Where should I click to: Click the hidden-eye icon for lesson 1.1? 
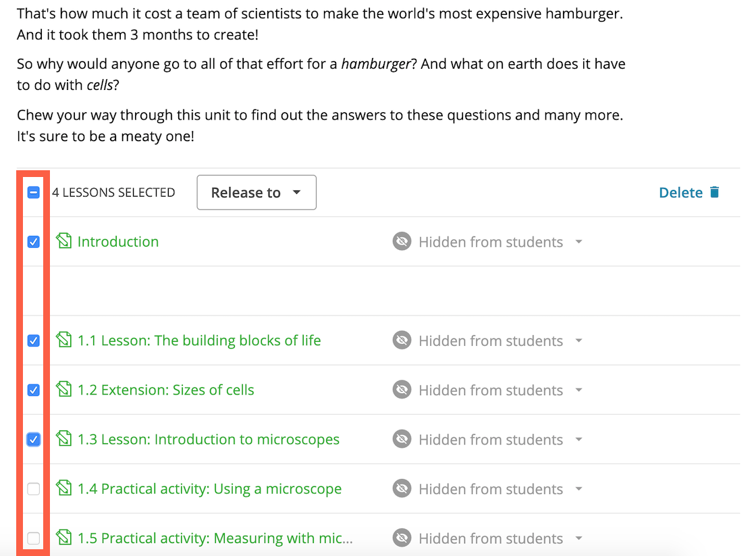tap(402, 340)
